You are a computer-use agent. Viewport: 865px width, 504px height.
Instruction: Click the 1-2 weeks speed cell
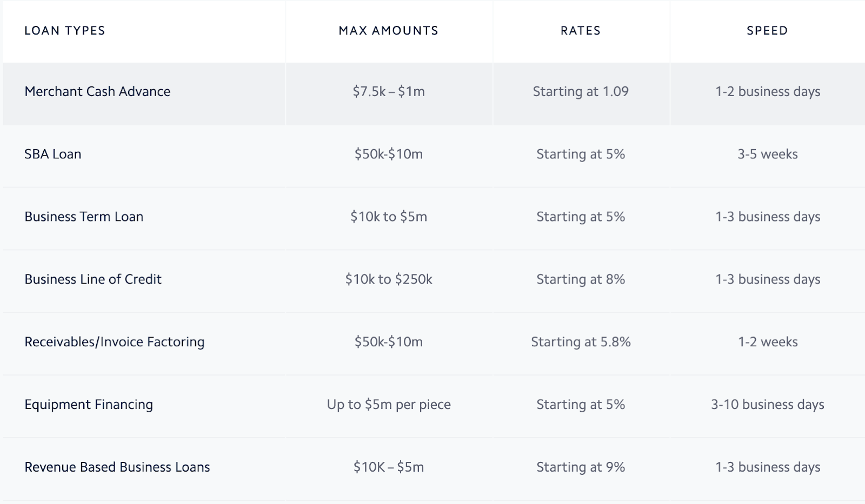768,342
